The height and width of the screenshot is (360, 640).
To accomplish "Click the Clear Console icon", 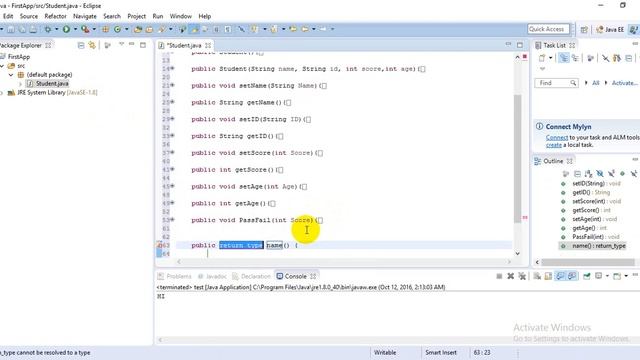I will [537, 276].
